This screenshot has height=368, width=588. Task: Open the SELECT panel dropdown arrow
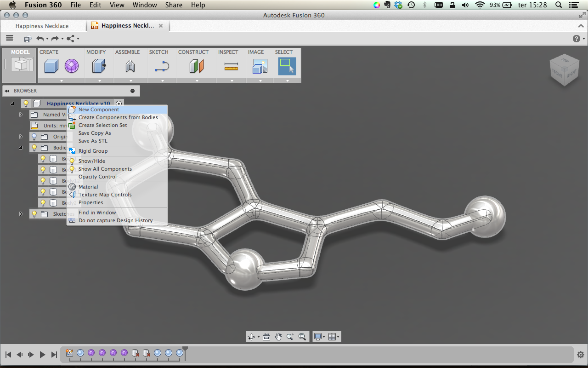[x=287, y=81]
